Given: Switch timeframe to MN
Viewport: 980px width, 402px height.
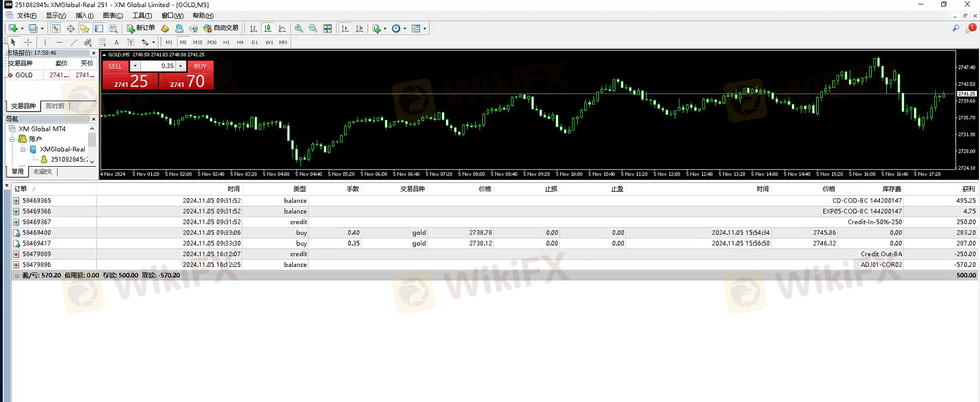Looking at the screenshot, I should click(283, 42).
